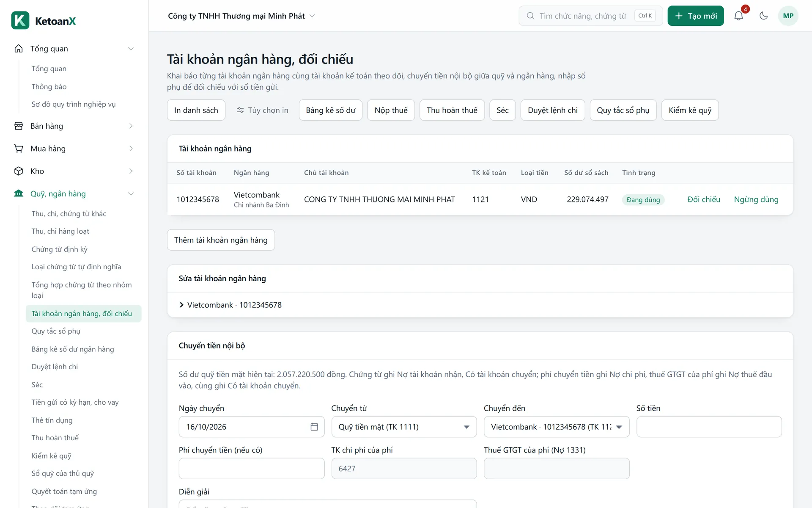Click the Nộp thuế button
Image resolution: width=812 pixels, height=508 pixels.
click(391, 110)
